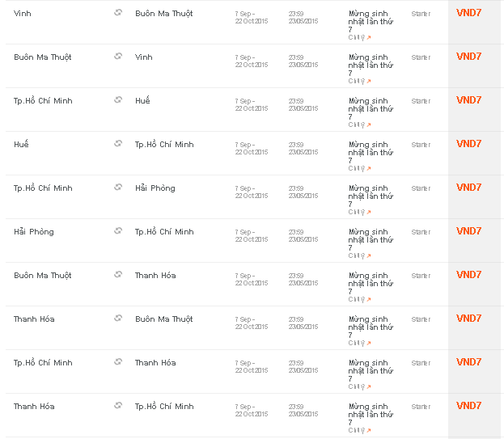
Task: Click swap icon on Tp.Hồ Chí Minh to Thanh Hóa row
Action: 118,362
